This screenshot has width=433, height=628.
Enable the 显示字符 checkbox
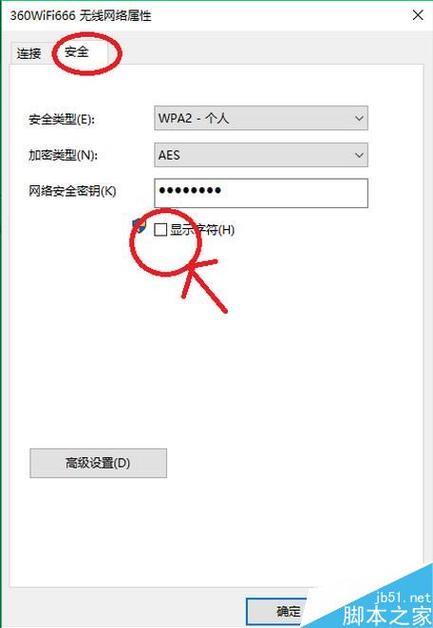tap(160, 230)
